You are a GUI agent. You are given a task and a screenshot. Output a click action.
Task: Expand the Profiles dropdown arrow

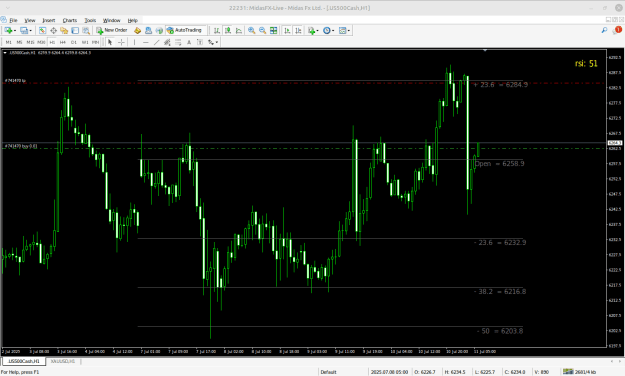[x=31, y=31]
